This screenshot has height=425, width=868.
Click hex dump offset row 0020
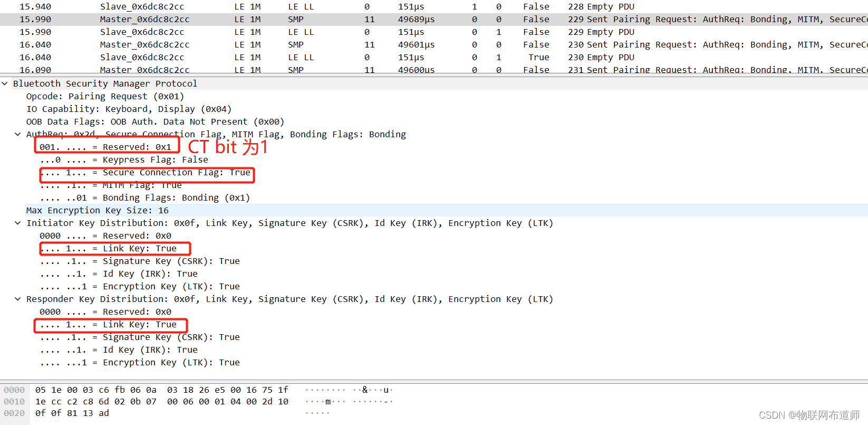pos(14,413)
